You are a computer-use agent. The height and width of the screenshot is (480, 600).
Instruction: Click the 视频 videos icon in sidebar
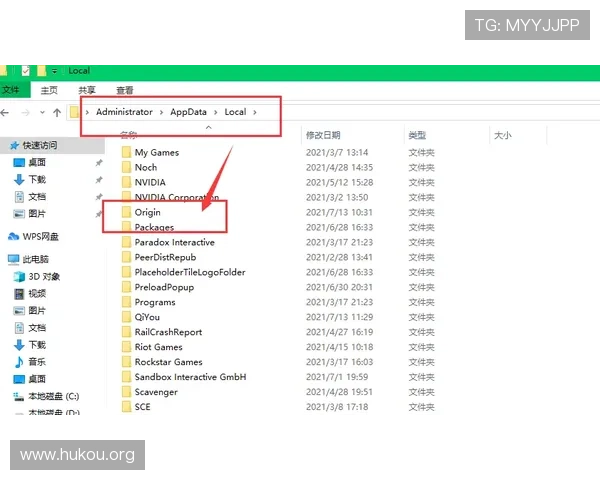(x=19, y=294)
